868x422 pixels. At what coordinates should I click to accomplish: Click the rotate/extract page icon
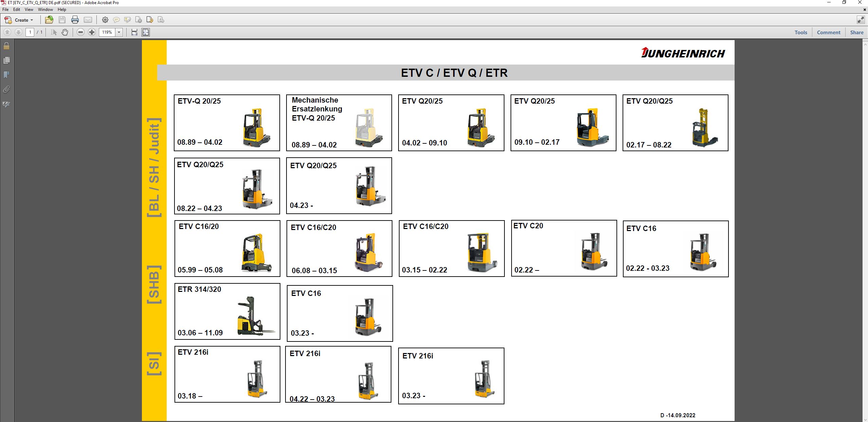pos(150,20)
